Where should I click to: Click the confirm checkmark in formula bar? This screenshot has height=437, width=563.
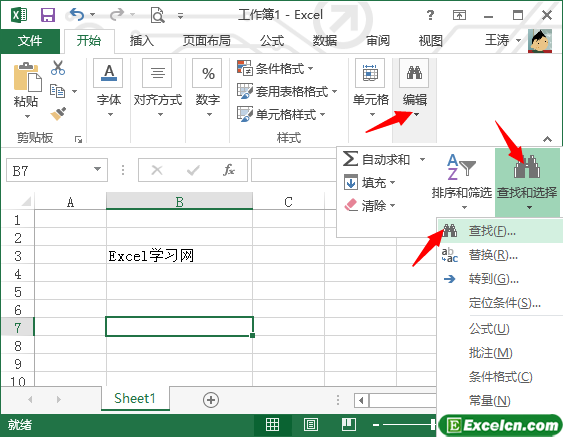tap(193, 170)
